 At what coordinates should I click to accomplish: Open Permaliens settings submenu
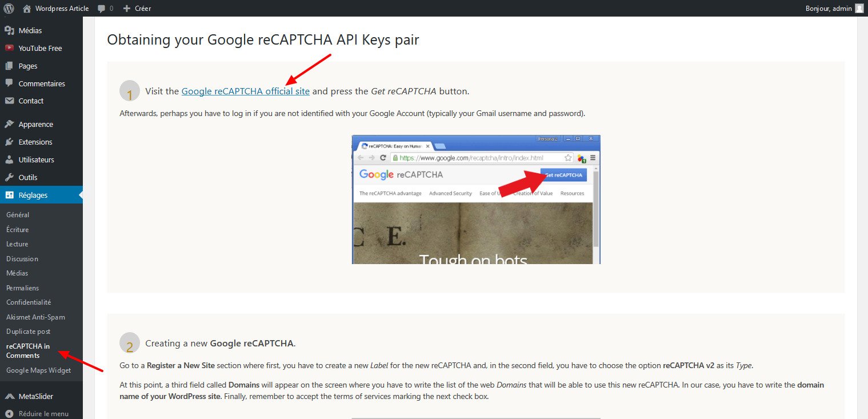tap(23, 288)
